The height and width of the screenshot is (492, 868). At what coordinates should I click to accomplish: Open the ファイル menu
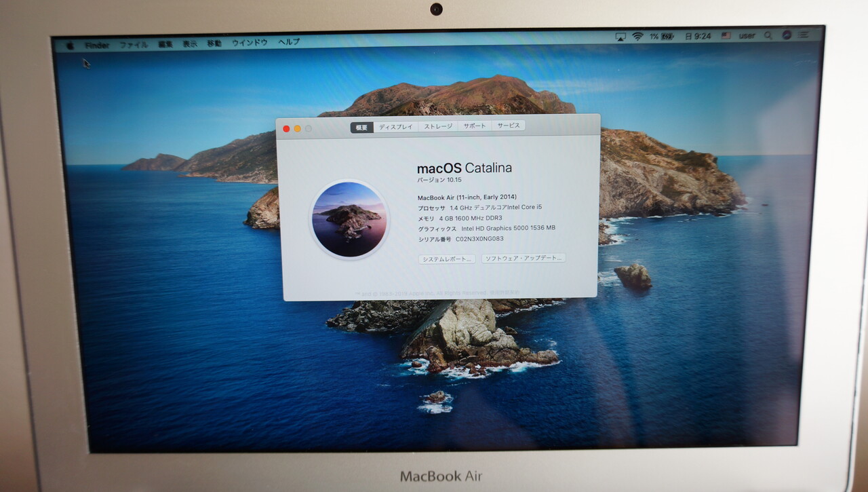(x=134, y=45)
